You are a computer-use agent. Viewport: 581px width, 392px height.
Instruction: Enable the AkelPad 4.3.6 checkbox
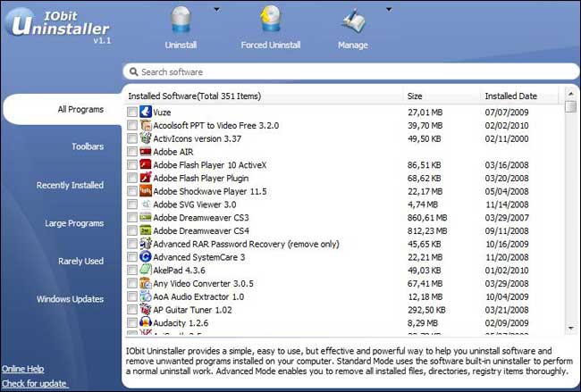132,270
